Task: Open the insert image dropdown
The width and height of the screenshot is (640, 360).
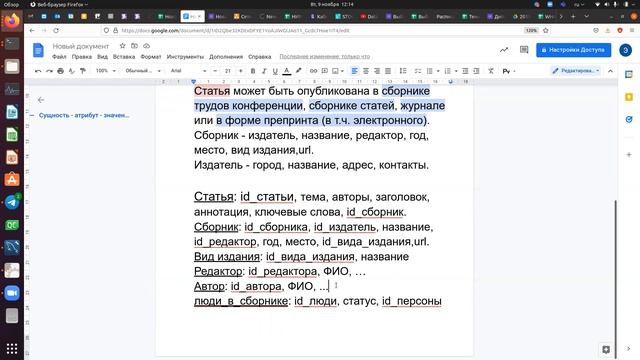Action: point(338,71)
